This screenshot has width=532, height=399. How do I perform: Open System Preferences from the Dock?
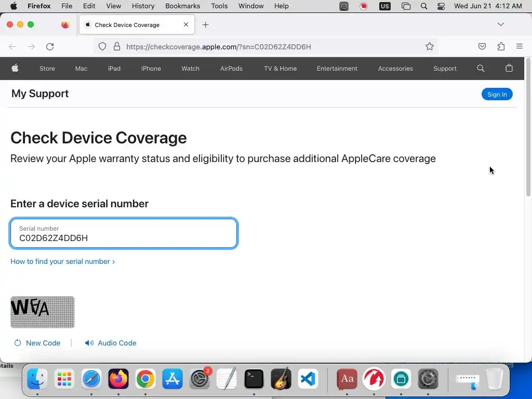(x=199, y=379)
